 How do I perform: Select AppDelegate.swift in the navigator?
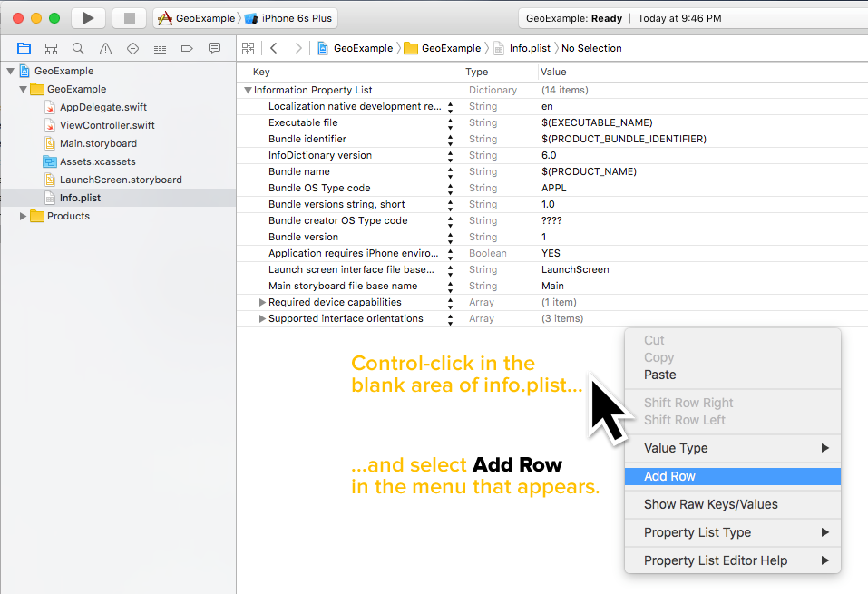click(103, 107)
